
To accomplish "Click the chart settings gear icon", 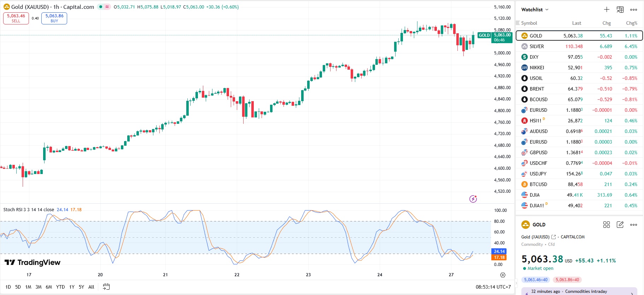I will [503, 275].
